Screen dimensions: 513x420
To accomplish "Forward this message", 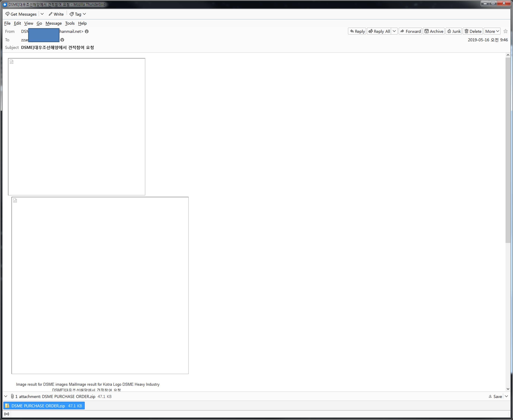I will click(410, 31).
